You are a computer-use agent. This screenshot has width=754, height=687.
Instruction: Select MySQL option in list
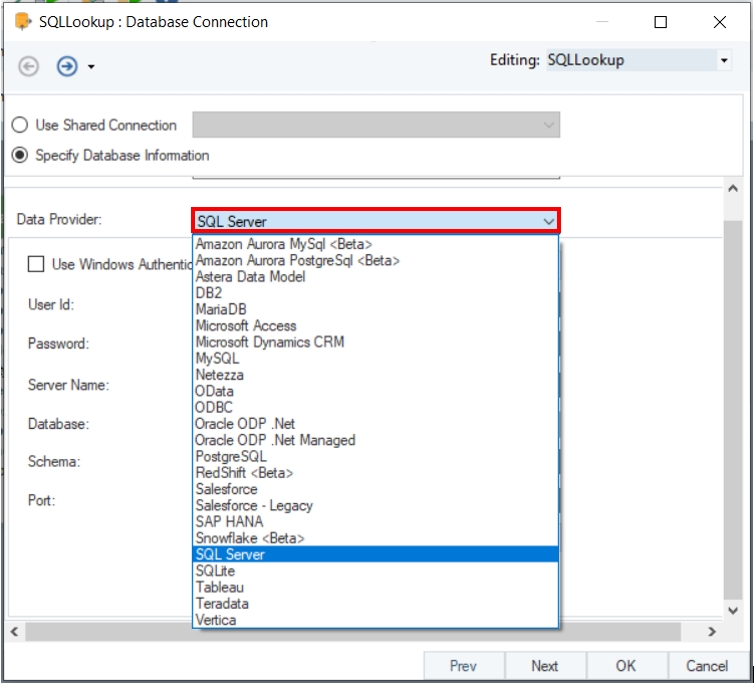pyautogui.click(x=376, y=359)
